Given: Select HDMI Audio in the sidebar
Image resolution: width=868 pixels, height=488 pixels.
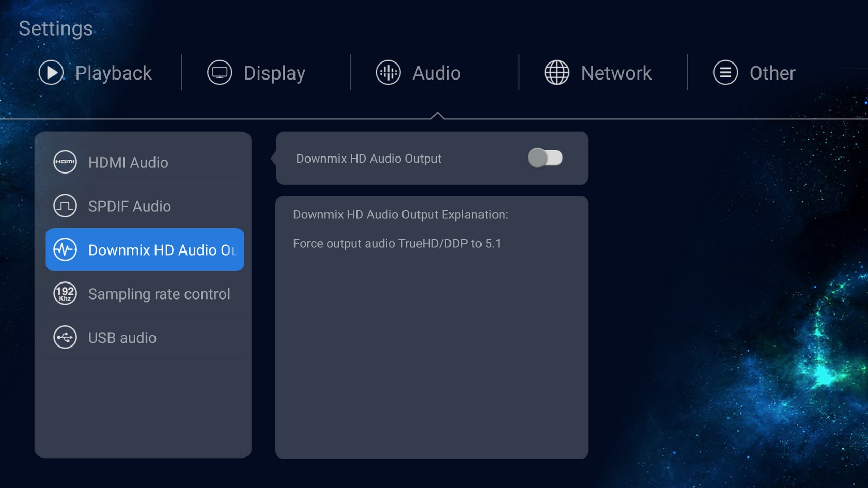Looking at the screenshot, I should 145,162.
